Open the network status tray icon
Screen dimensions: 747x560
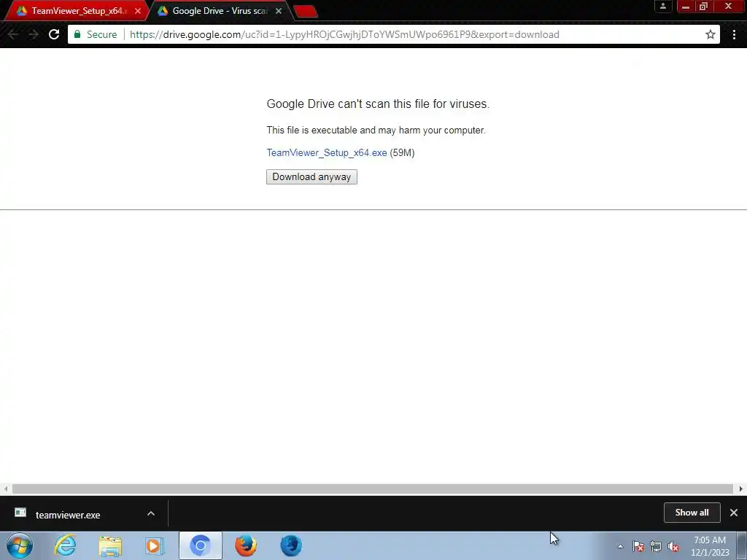[x=656, y=546]
